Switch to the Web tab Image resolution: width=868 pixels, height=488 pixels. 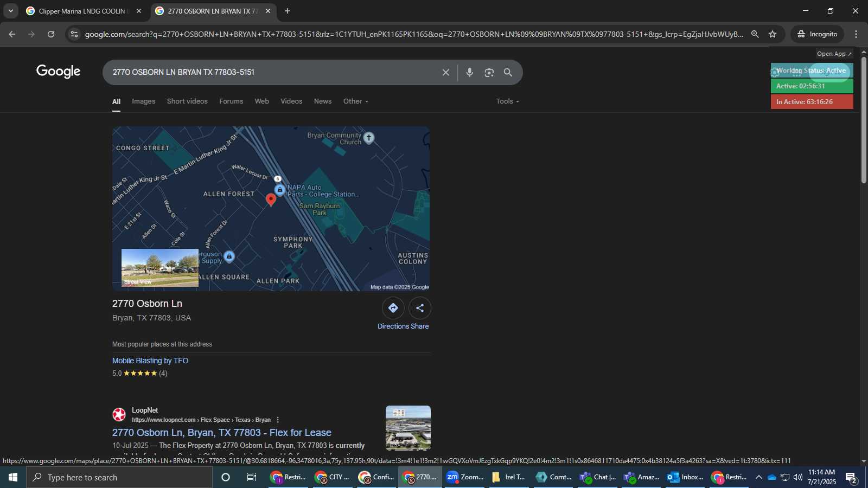coord(262,101)
